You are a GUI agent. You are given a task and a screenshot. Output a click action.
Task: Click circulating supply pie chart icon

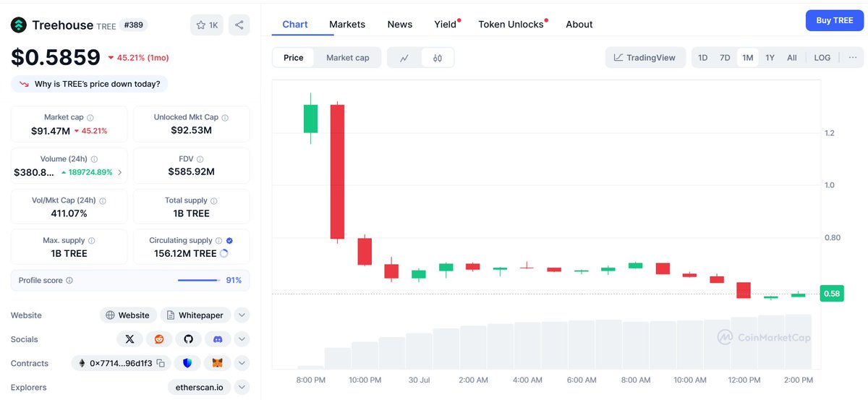tap(224, 253)
